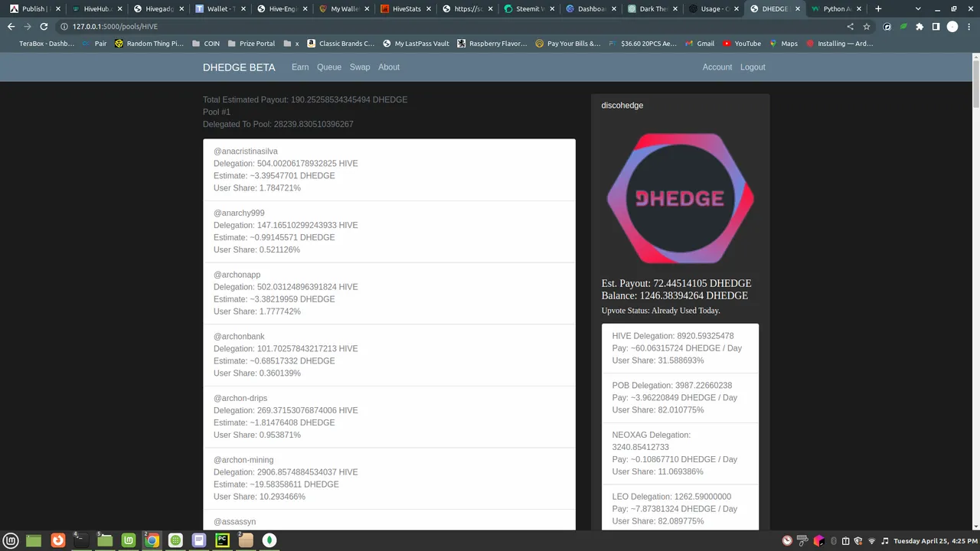This screenshot has height=551, width=980.
Task: Click the Upvote Status text
Action: tap(661, 311)
